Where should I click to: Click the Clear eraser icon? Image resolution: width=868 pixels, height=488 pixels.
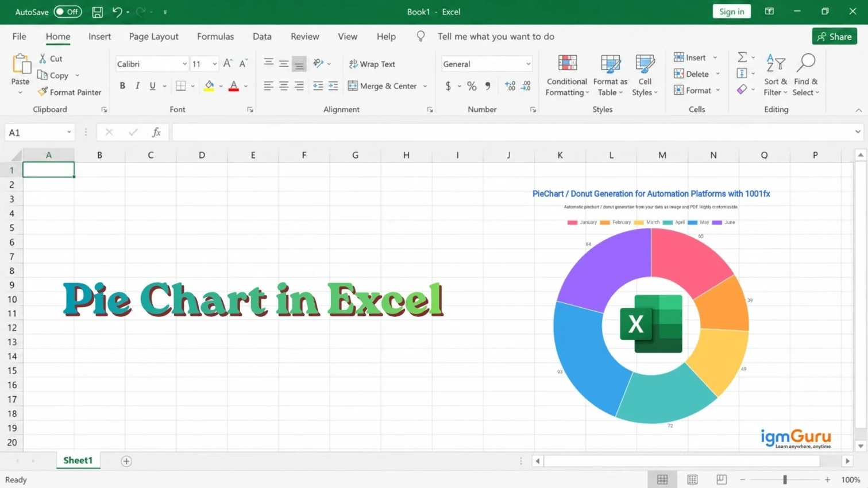click(742, 90)
